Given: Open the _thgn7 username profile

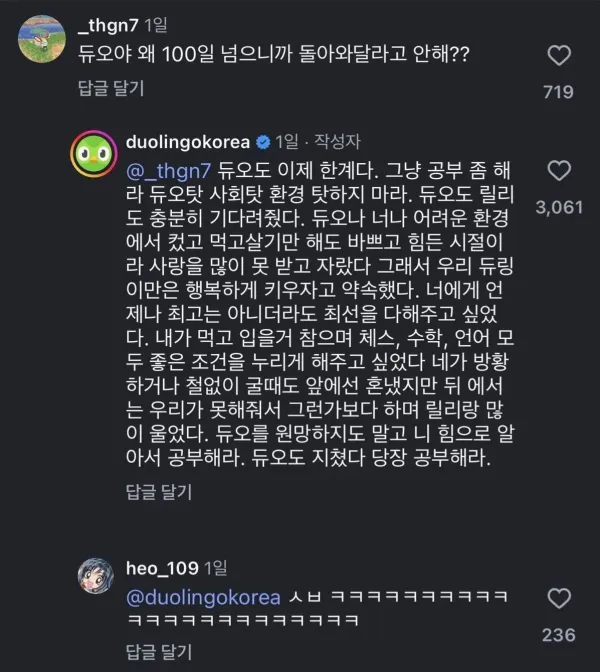Looking at the screenshot, I should click(108, 25).
